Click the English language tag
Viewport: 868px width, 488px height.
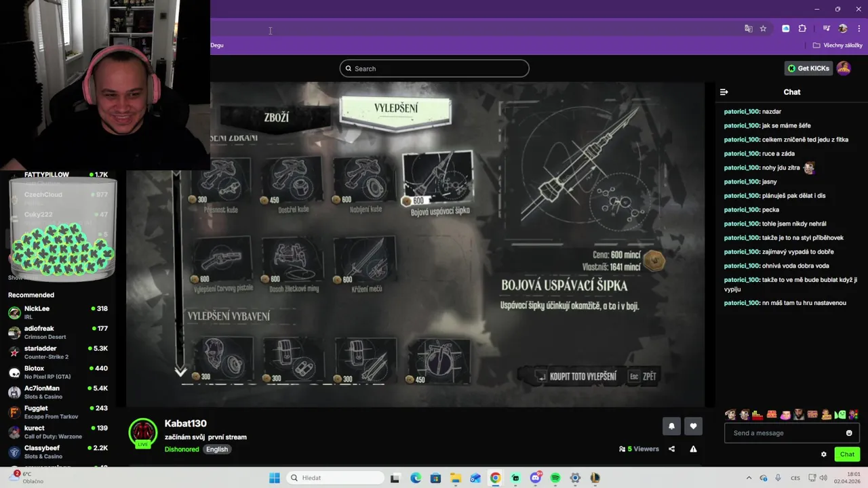[x=217, y=449]
